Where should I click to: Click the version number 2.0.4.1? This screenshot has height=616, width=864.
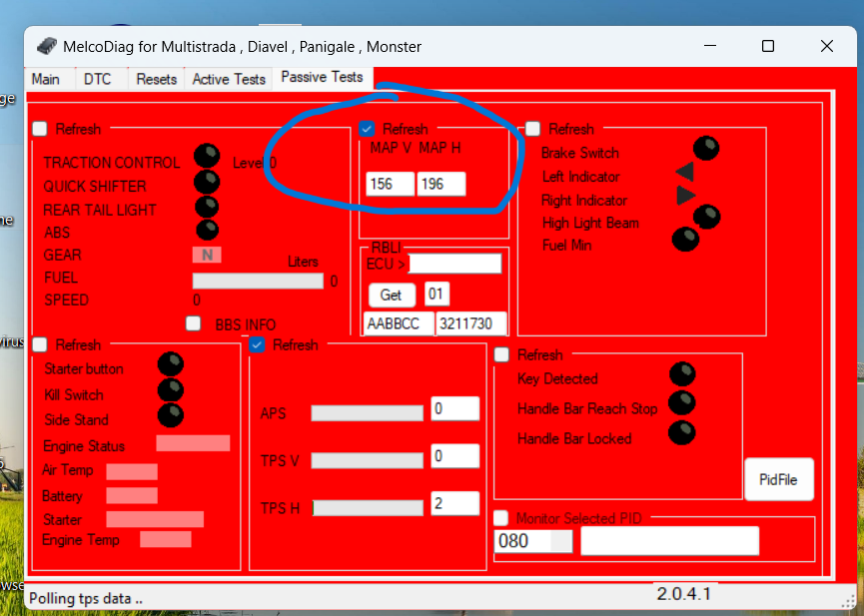[684, 593]
